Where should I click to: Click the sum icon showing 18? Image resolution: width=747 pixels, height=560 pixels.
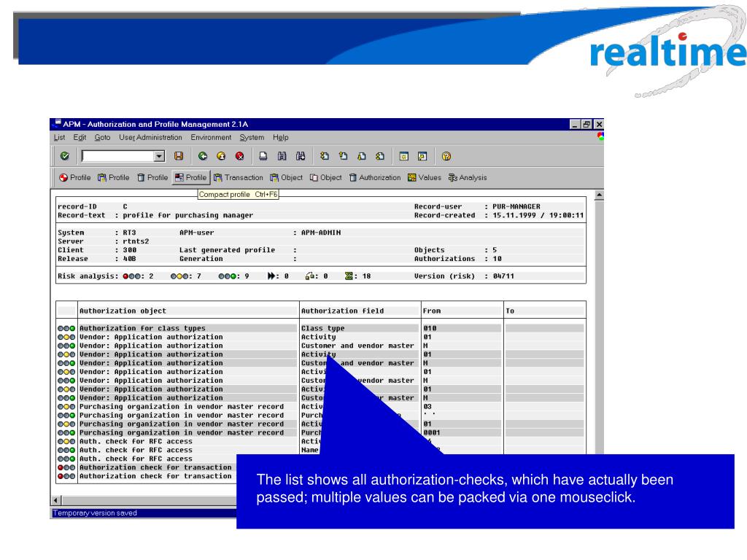coord(349,276)
